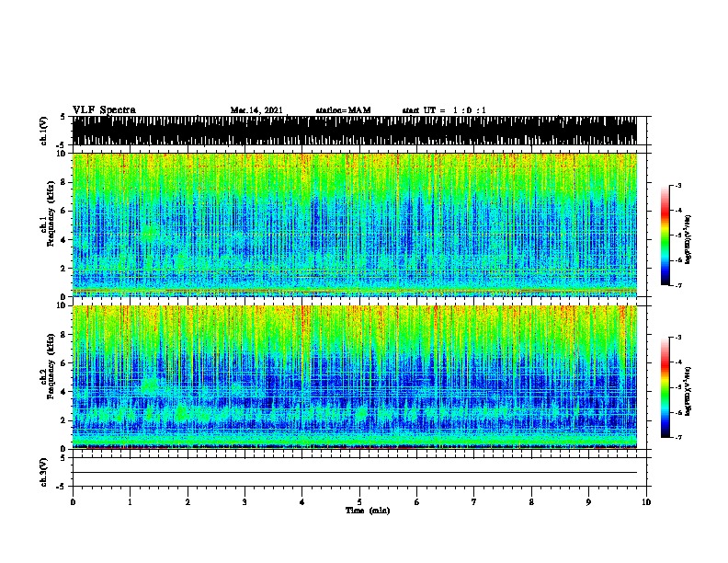Click time axis tick label "10"

646,502
